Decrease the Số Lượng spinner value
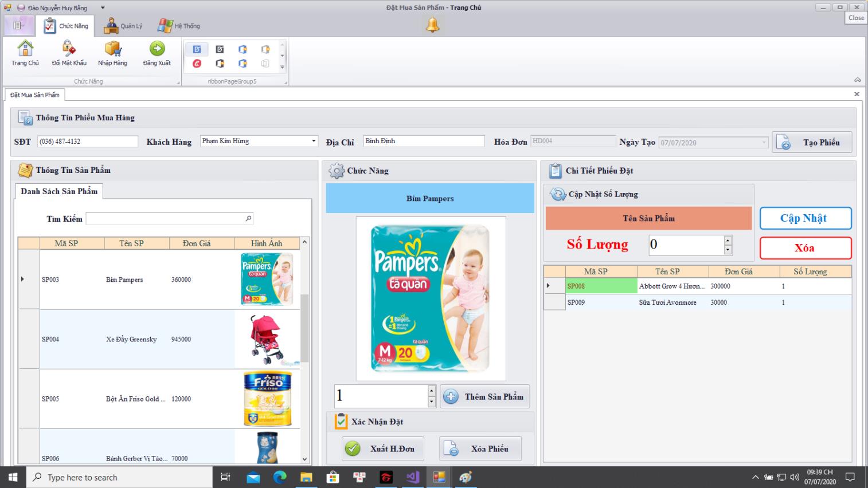The width and height of the screenshot is (868, 488). pyautogui.click(x=728, y=250)
